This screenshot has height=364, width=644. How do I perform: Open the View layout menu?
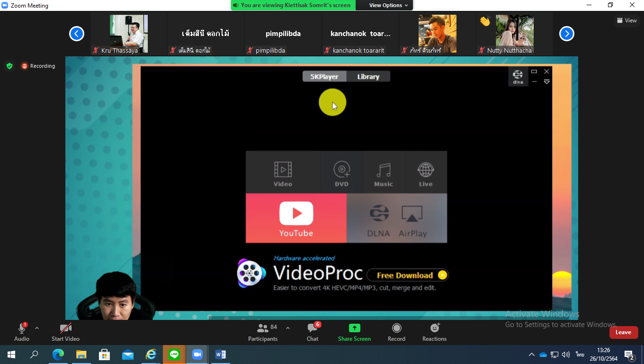pos(627,20)
